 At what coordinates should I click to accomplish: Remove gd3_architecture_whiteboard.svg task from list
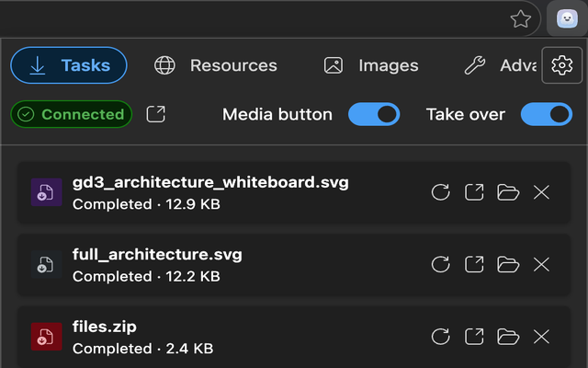541,192
